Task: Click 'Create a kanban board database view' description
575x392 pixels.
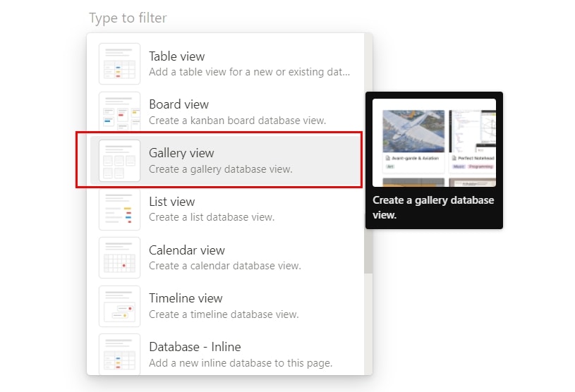Action: (237, 121)
